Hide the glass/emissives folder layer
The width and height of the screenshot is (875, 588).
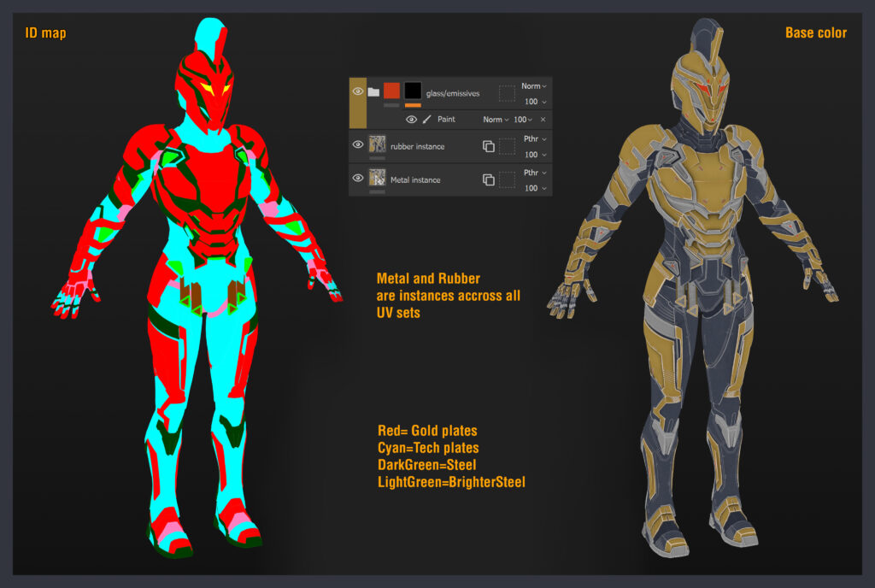tap(358, 91)
